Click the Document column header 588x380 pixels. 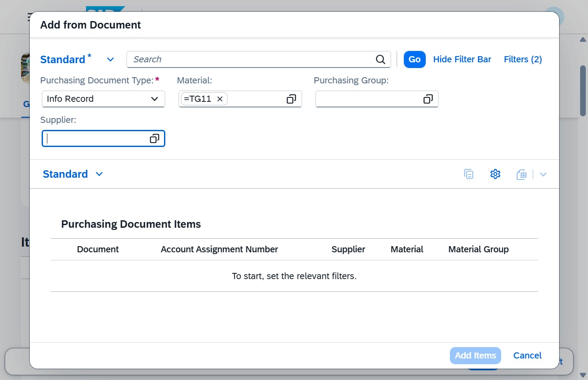[98, 249]
